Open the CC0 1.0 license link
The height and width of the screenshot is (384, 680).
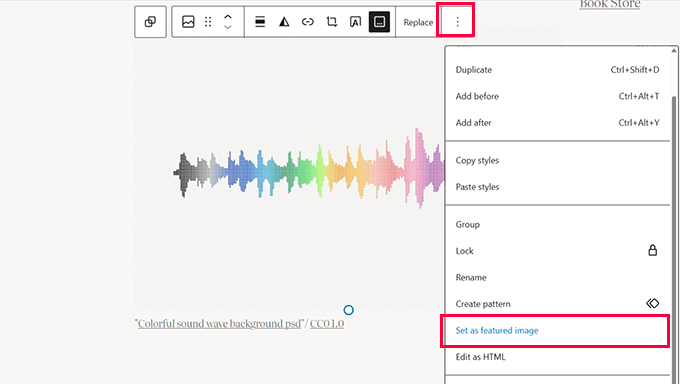pos(327,324)
